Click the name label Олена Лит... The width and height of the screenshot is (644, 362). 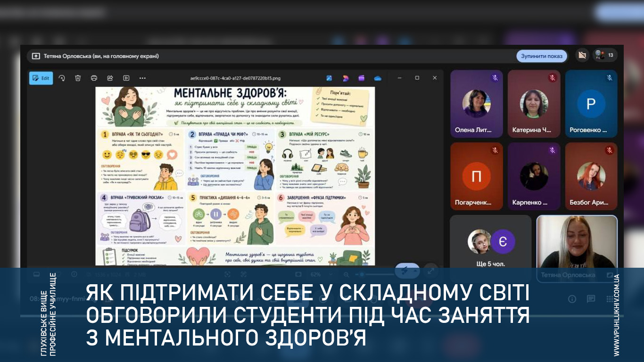[473, 130]
